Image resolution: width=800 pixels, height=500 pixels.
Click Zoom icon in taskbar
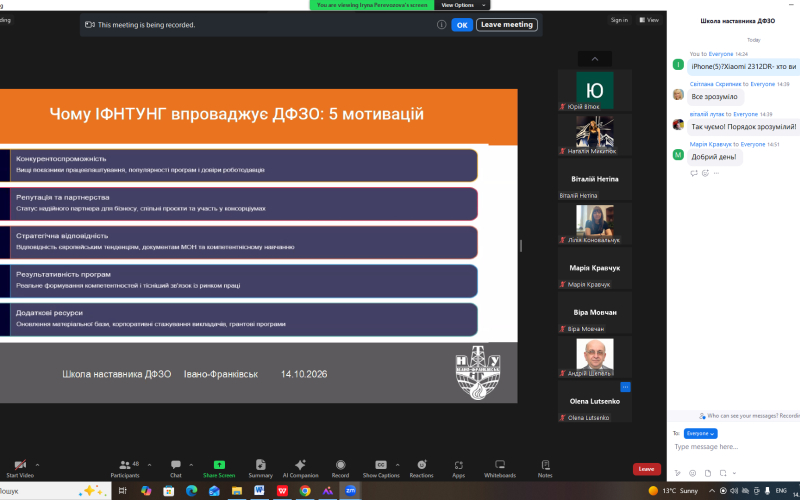pyautogui.click(x=350, y=491)
